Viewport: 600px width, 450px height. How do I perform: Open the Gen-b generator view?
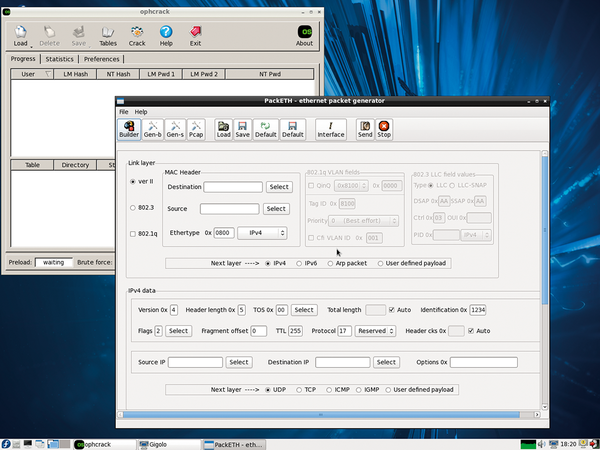tap(153, 128)
